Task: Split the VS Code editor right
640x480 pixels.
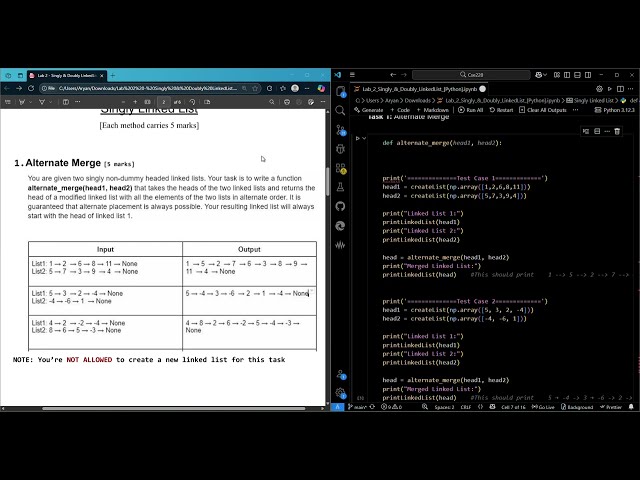Action: [620, 89]
